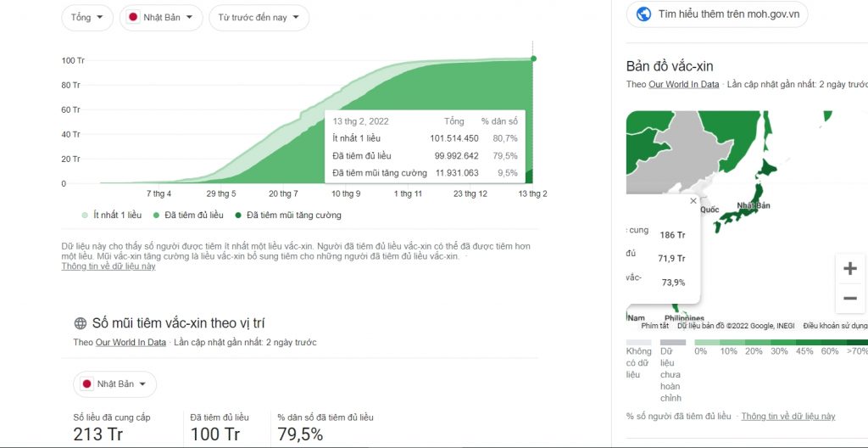Click the globe icon next to Số mũi tiêm
Image resolution: width=868 pixels, height=448 pixels.
81,323
